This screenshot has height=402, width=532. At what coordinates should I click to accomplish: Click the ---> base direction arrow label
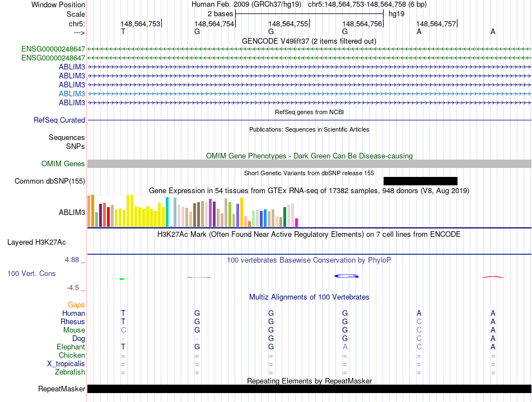coord(79,32)
